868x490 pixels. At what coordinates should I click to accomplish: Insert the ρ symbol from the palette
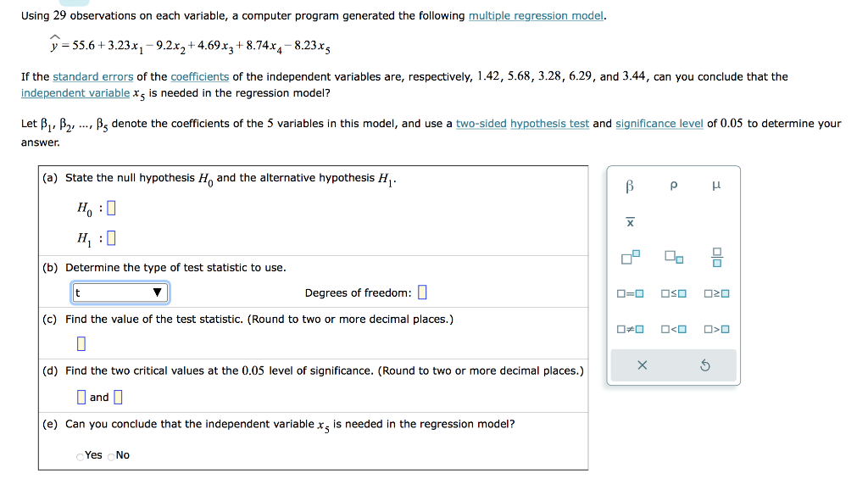point(673,186)
